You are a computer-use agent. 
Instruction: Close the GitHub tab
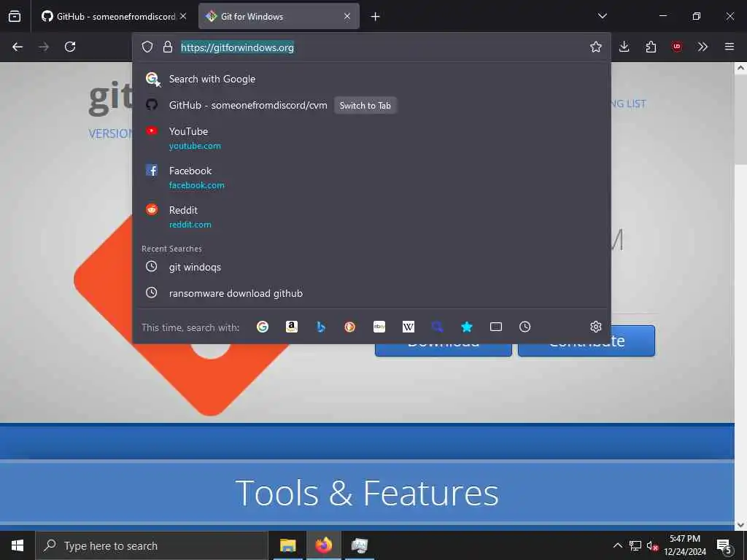coord(183,16)
